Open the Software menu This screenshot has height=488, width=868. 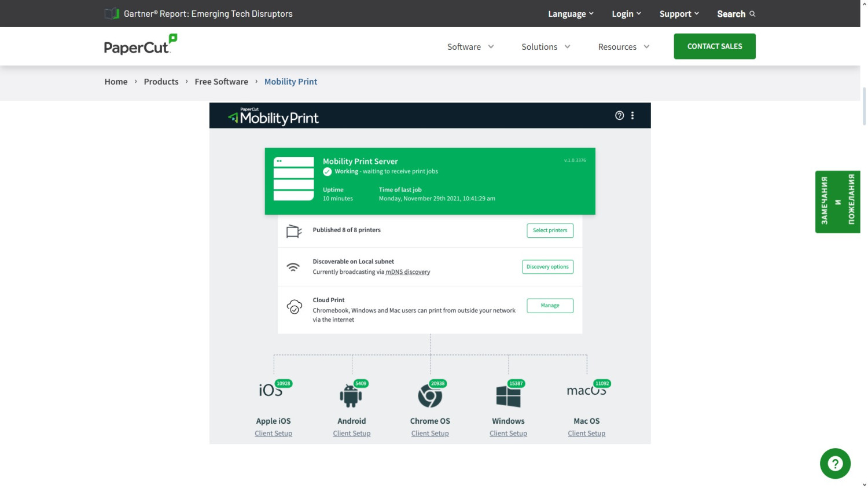[x=470, y=47]
